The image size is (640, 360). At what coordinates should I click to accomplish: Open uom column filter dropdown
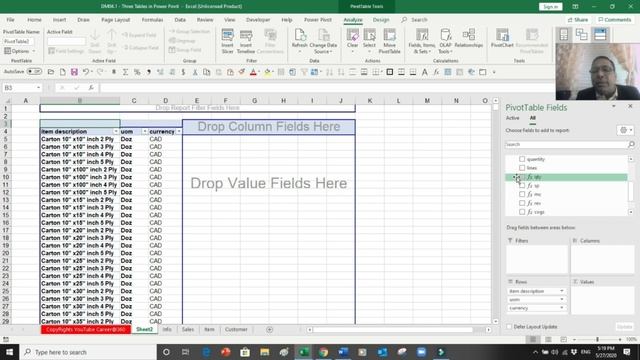tap(144, 131)
